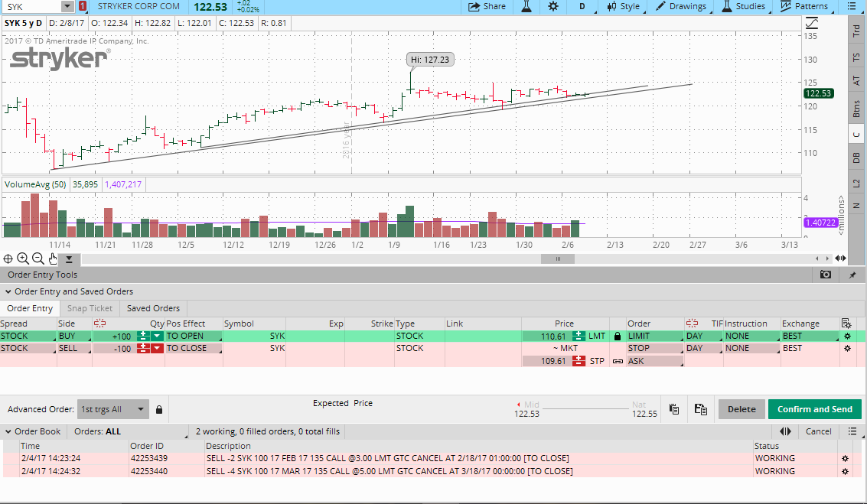Toggle the Advanced Order lock icon

pyautogui.click(x=159, y=409)
